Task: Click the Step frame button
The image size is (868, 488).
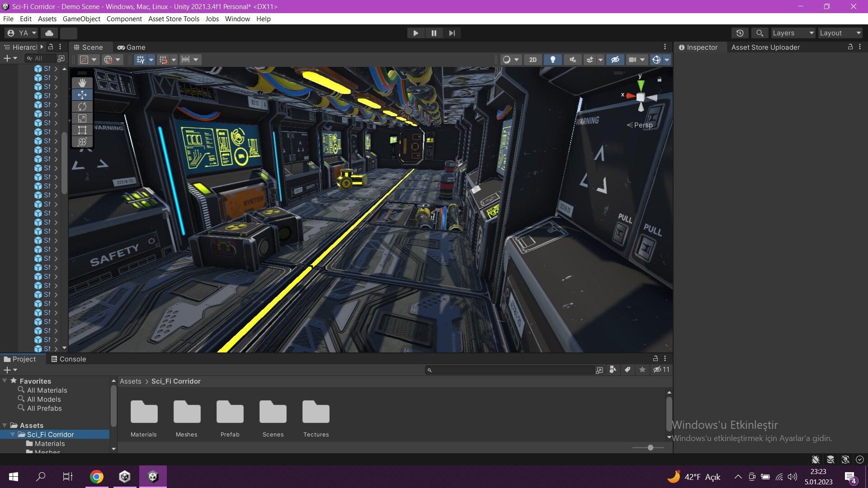Action: click(452, 33)
